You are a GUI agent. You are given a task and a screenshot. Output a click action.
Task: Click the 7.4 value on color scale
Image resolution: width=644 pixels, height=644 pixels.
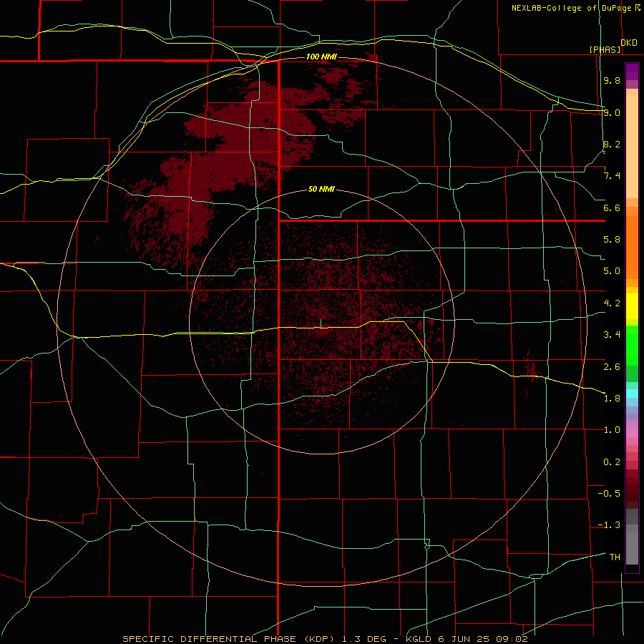click(612, 176)
